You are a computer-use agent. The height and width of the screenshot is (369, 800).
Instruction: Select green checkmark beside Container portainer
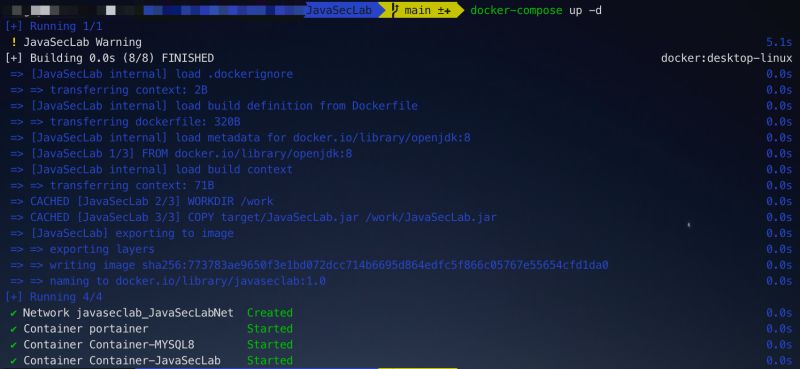[x=14, y=329]
